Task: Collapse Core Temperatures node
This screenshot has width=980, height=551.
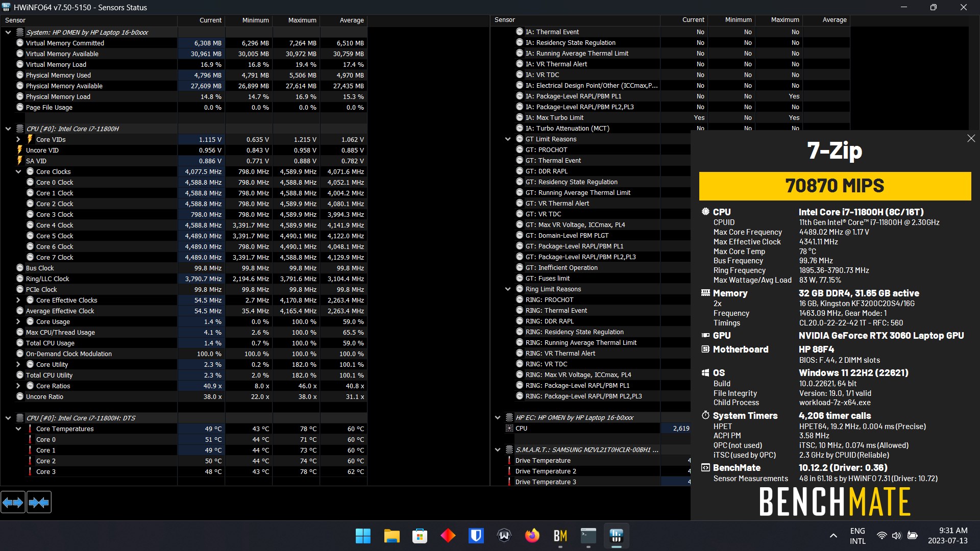Action: tap(18, 429)
